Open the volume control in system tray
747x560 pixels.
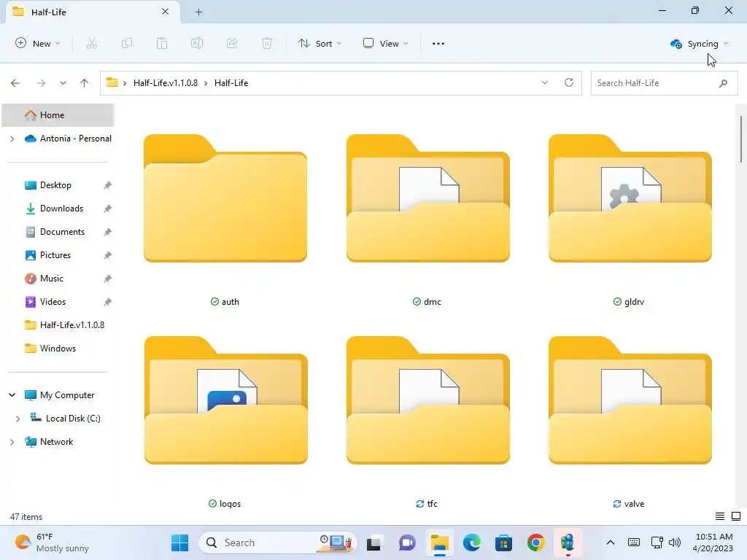click(675, 542)
